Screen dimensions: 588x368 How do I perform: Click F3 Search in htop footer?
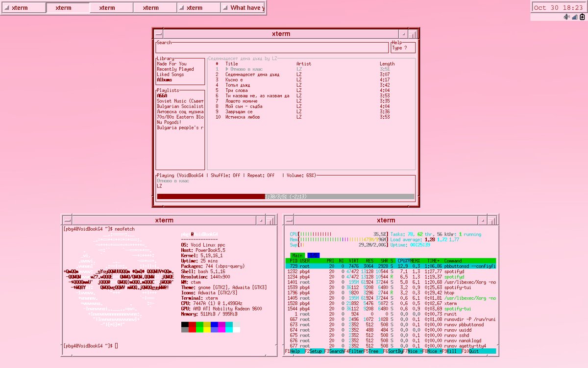click(x=334, y=352)
